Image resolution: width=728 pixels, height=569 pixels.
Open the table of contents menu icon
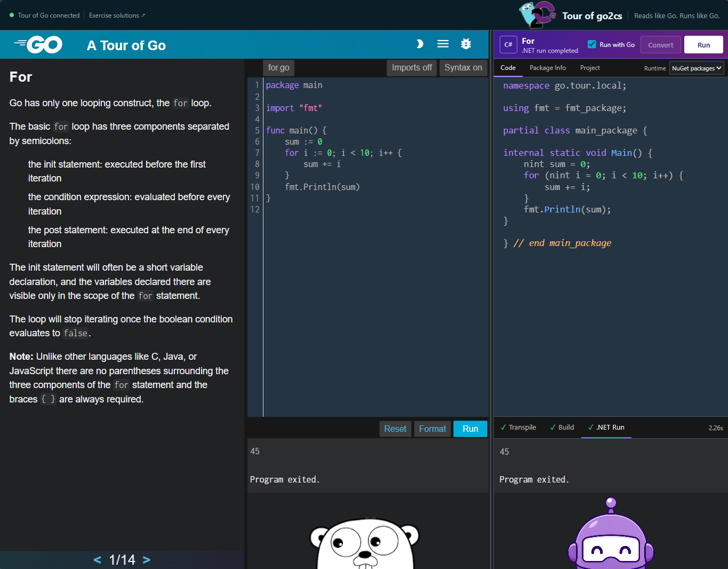pos(443,44)
